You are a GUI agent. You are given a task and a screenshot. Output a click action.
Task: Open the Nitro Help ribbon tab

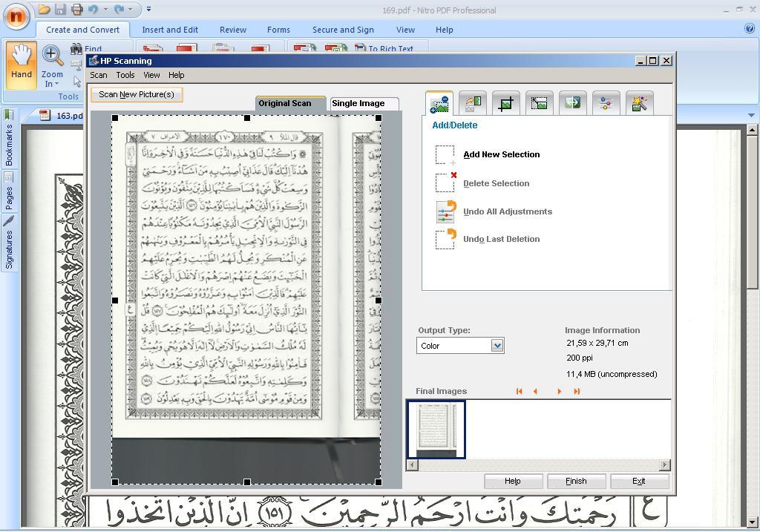tap(444, 30)
